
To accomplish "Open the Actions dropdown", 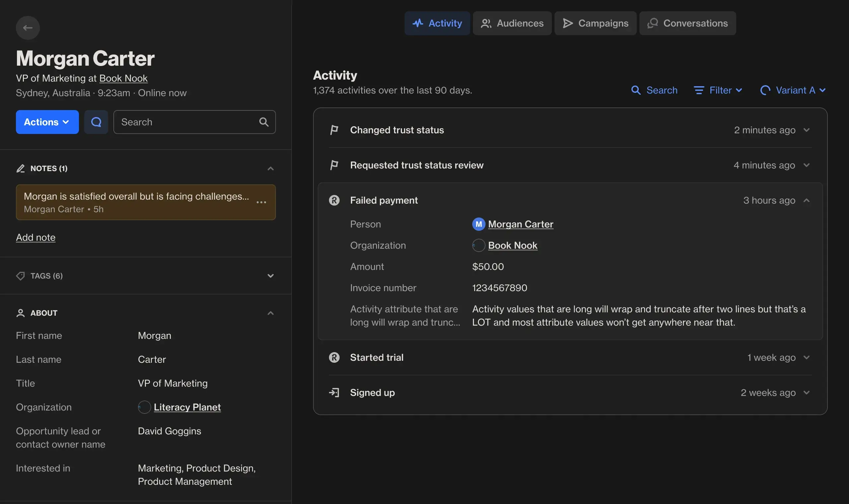I will point(47,122).
